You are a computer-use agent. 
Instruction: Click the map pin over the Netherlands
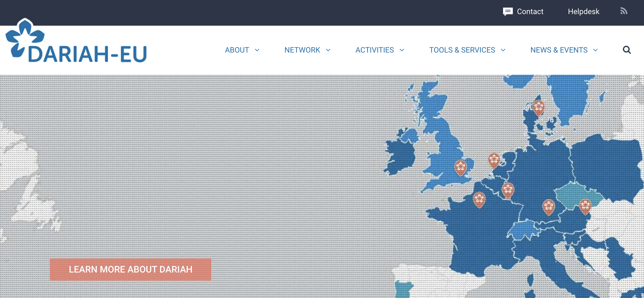494,160
